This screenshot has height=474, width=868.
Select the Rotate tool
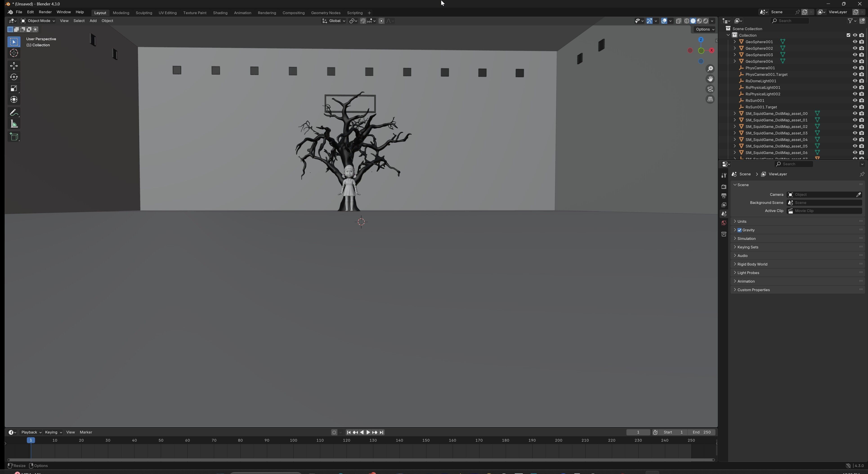coord(14,77)
